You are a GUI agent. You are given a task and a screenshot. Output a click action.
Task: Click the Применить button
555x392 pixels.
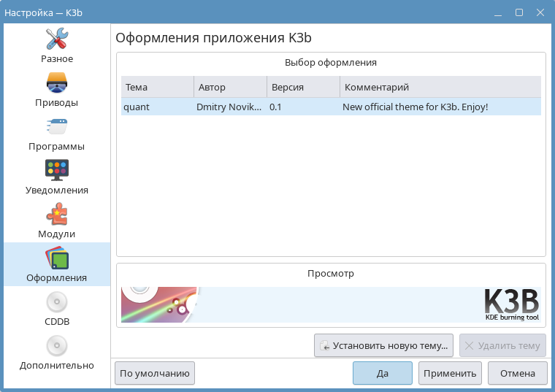click(450, 373)
